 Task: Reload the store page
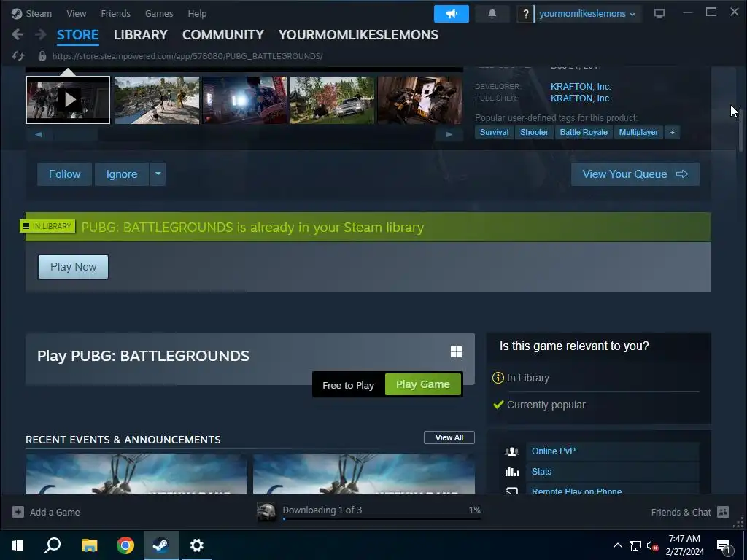point(18,56)
